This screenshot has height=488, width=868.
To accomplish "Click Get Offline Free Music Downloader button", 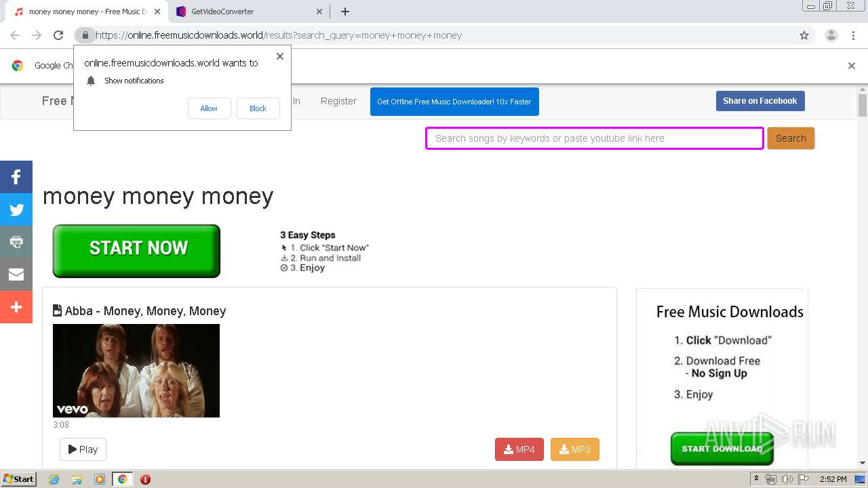I will (x=454, y=102).
